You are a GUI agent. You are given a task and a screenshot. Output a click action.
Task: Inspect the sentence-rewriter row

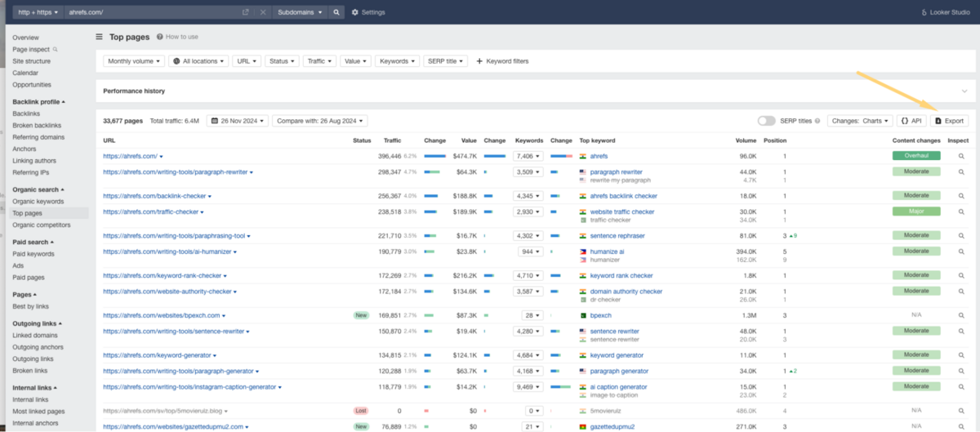click(x=961, y=331)
